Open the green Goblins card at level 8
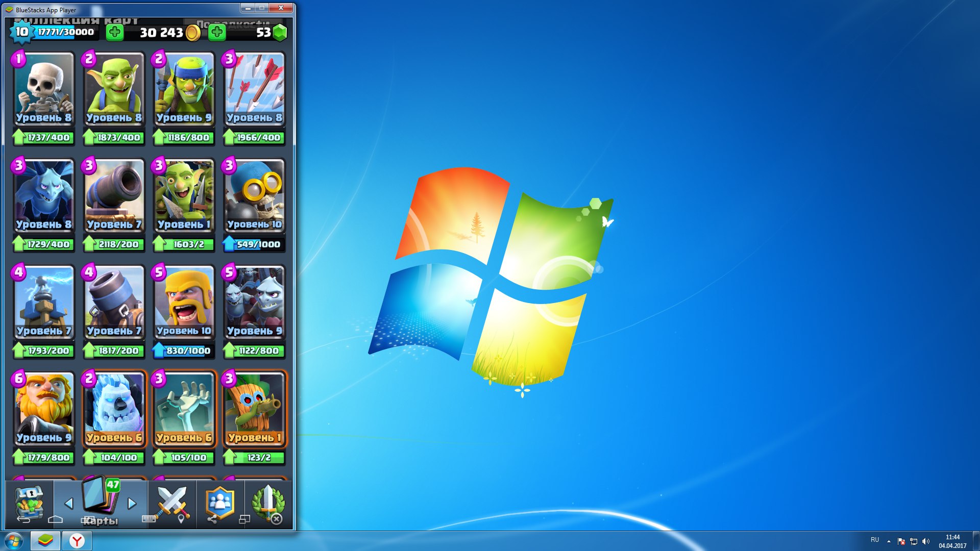 [x=114, y=89]
